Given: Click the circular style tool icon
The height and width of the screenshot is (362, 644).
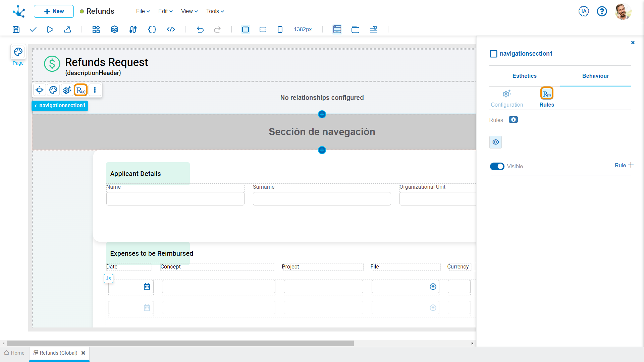Looking at the screenshot, I should [53, 90].
